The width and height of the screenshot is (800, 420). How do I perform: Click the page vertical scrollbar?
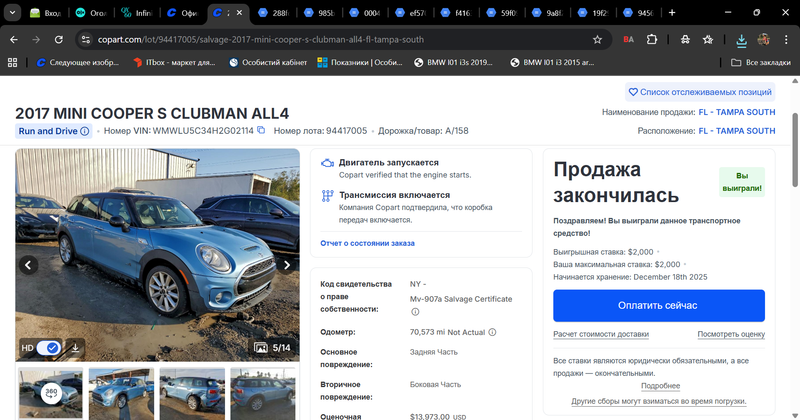(795, 150)
